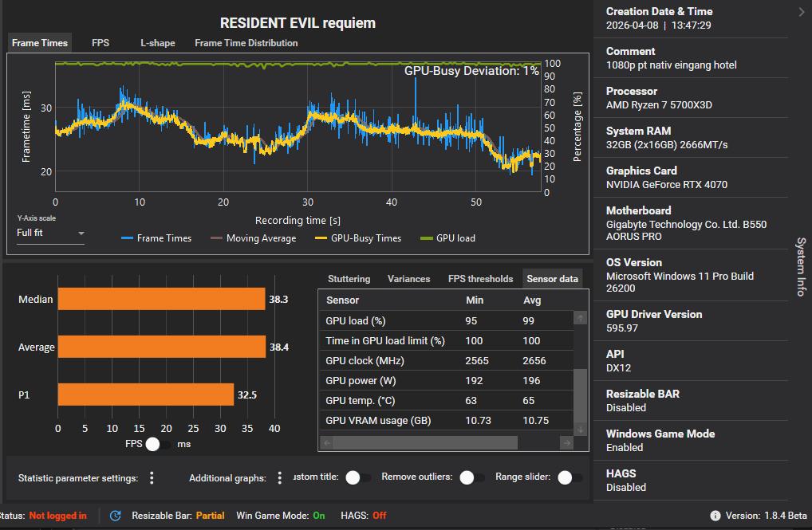Click the Comment text about eingang hotel
Image resolution: width=812 pixels, height=530 pixels.
click(671, 65)
